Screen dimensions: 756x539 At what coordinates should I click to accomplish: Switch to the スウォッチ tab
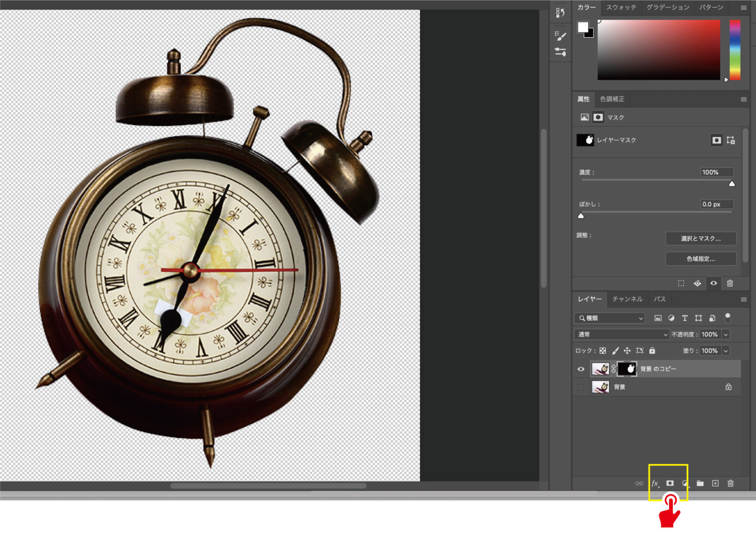(x=621, y=7)
